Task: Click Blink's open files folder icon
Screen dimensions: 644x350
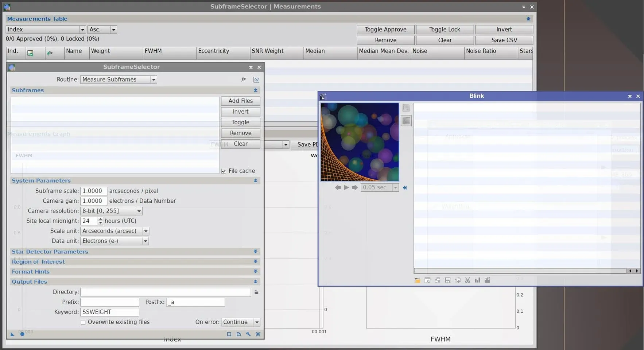Action: (x=418, y=280)
